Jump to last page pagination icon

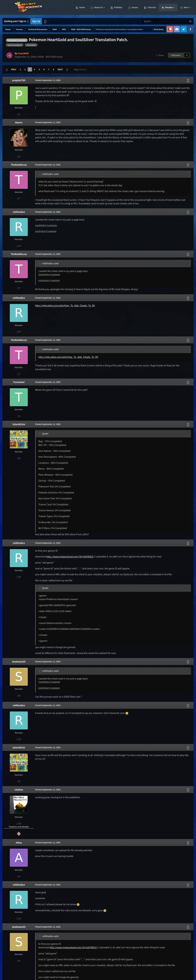tap(67, 70)
